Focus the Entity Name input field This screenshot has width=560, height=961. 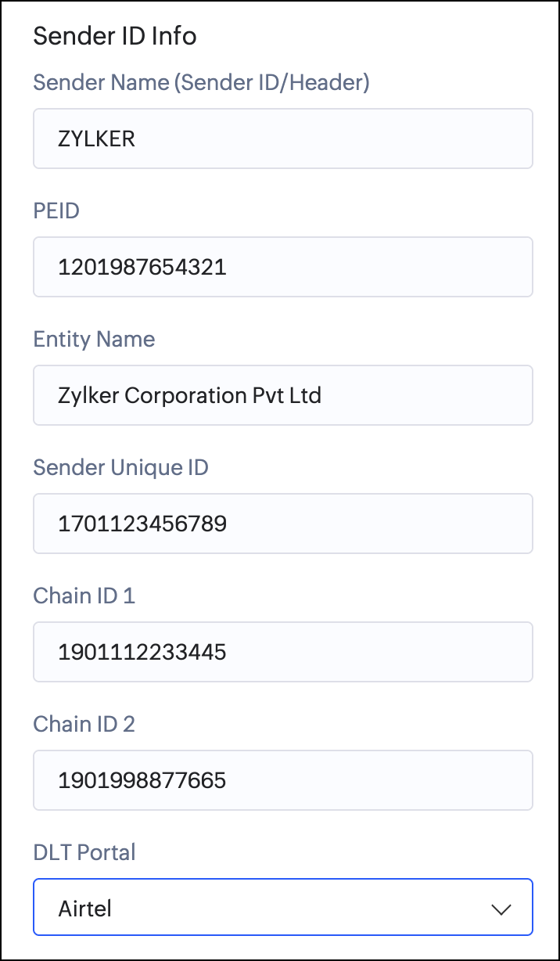pos(283,395)
